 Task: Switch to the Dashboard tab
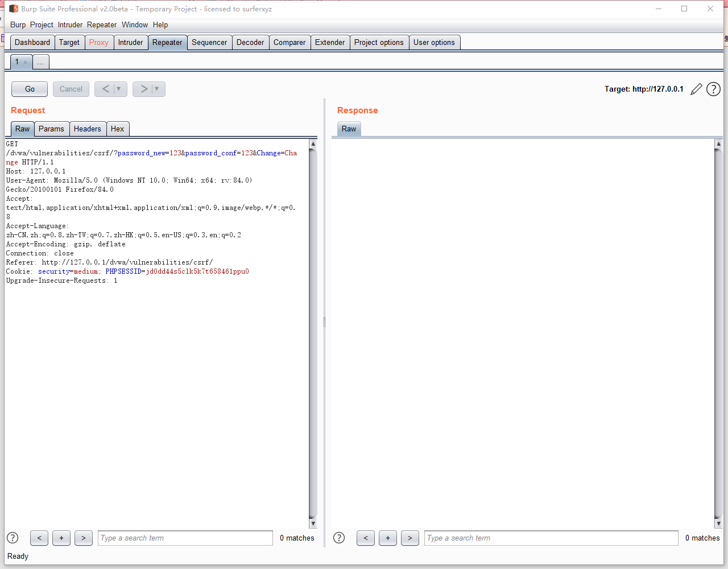[x=32, y=42]
